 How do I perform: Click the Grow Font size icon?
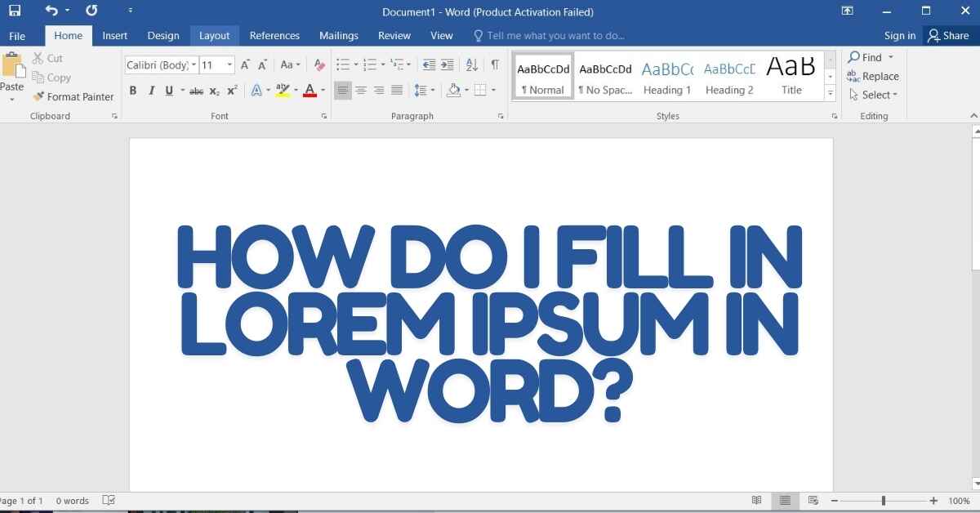(245, 65)
